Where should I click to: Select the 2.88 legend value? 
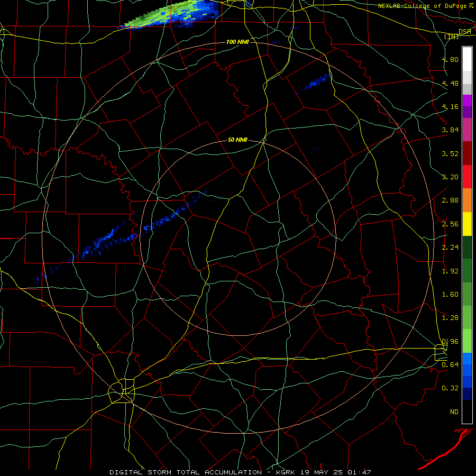click(450, 200)
